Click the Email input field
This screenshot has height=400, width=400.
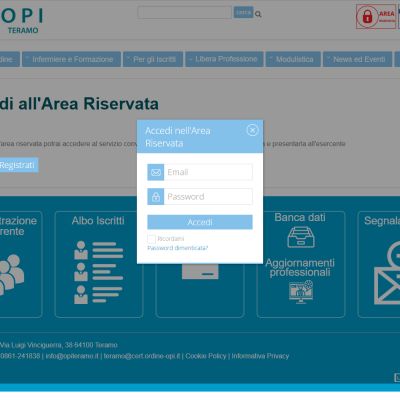[208, 172]
